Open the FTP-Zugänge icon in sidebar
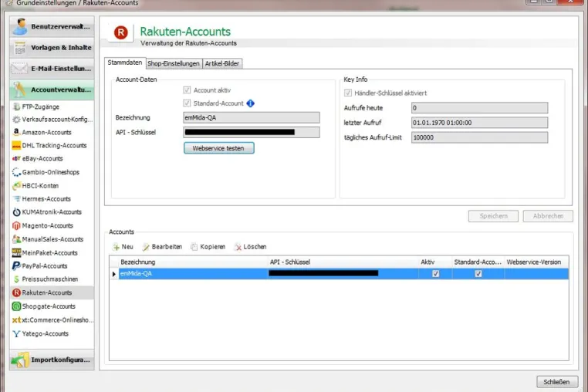Image resolution: width=588 pixels, height=392 pixels. click(16, 107)
